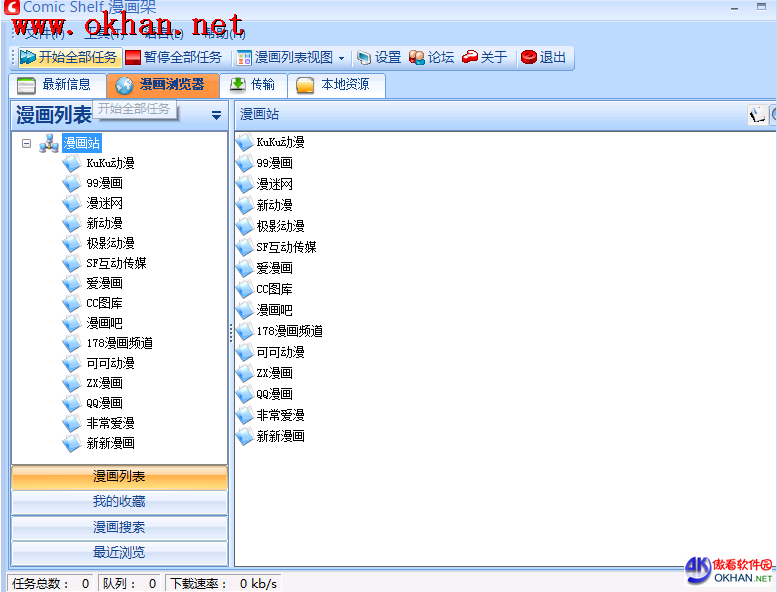Viewport: 777px width, 592px height.
Task: Click 99漫画 icon in the right list
Action: pos(244,163)
